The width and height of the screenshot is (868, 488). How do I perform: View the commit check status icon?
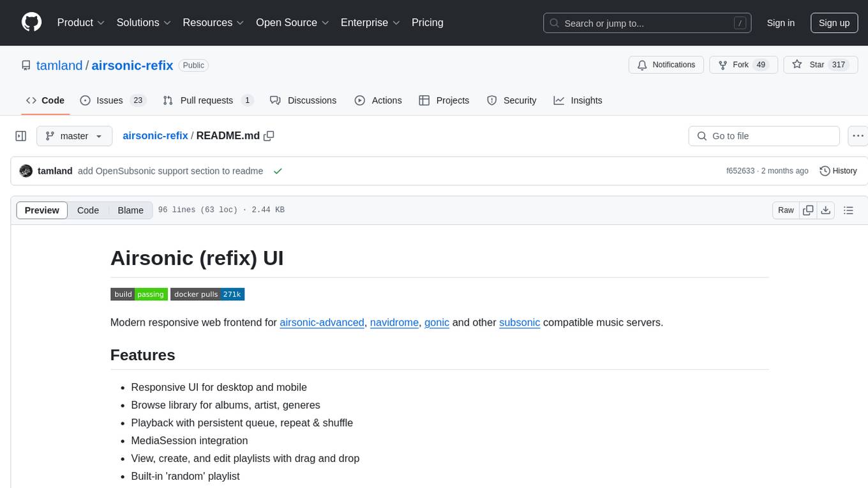point(278,171)
